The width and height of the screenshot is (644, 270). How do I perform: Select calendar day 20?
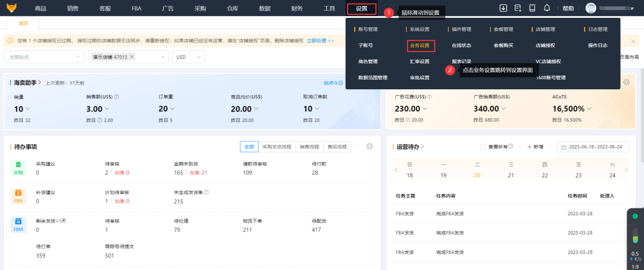[x=477, y=175]
